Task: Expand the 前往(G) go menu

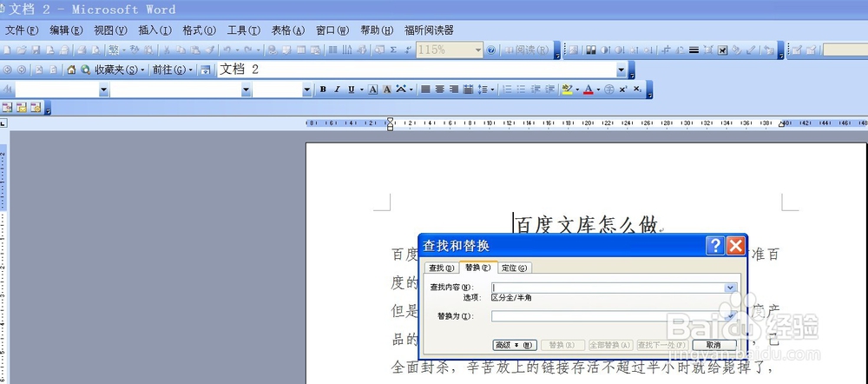Action: coord(173,70)
